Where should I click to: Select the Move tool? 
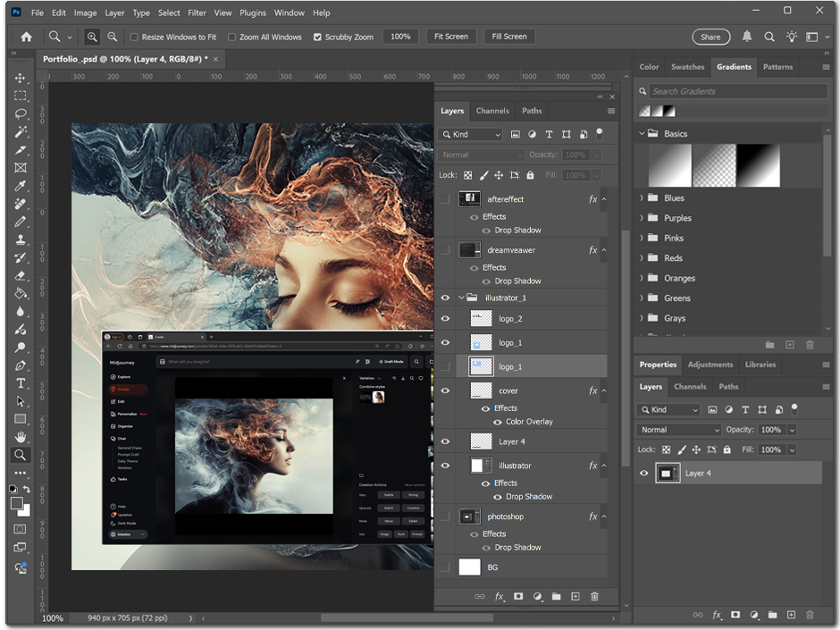[20, 78]
